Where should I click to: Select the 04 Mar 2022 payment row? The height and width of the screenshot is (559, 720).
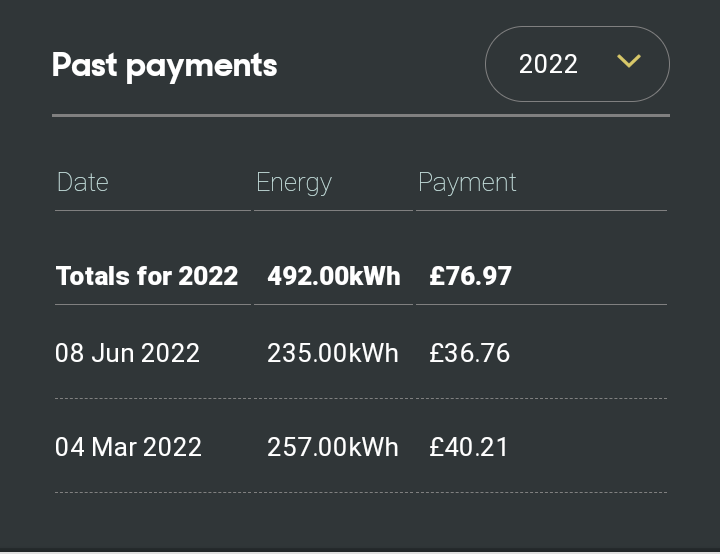click(361, 446)
